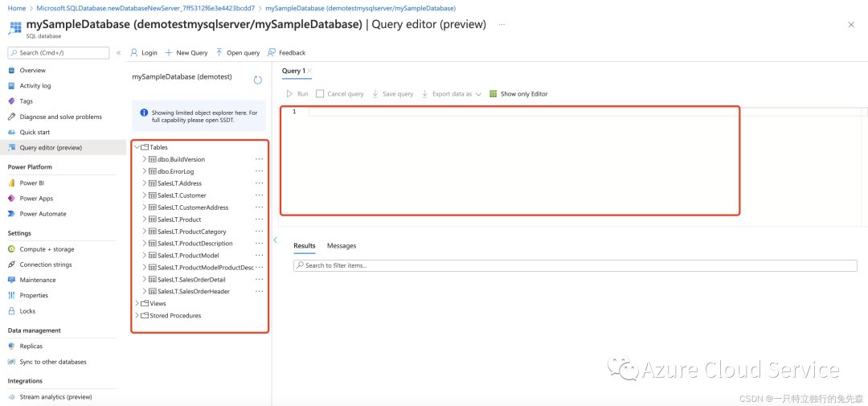
Task: Click Login in the toolbar
Action: (x=143, y=52)
